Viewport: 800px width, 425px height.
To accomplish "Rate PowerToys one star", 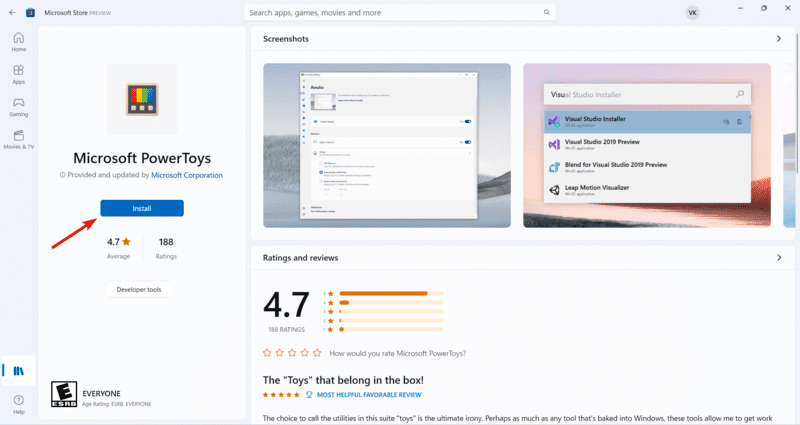I will [x=267, y=353].
